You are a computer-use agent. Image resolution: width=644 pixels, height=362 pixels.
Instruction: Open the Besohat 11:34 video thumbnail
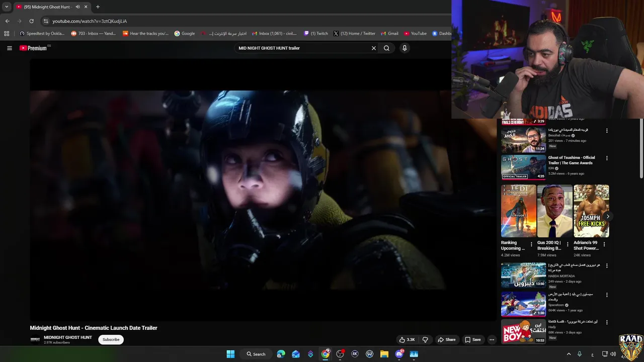pyautogui.click(x=523, y=139)
